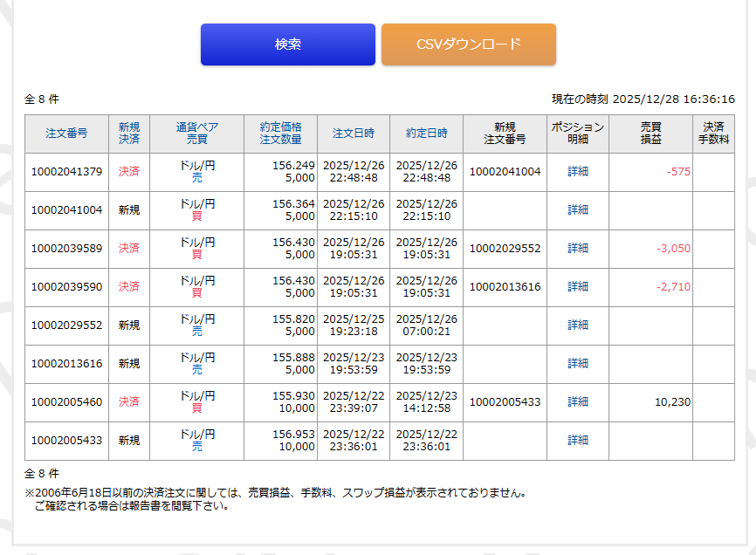Click the 注文番号 column header
The height and width of the screenshot is (555, 756).
click(x=66, y=134)
